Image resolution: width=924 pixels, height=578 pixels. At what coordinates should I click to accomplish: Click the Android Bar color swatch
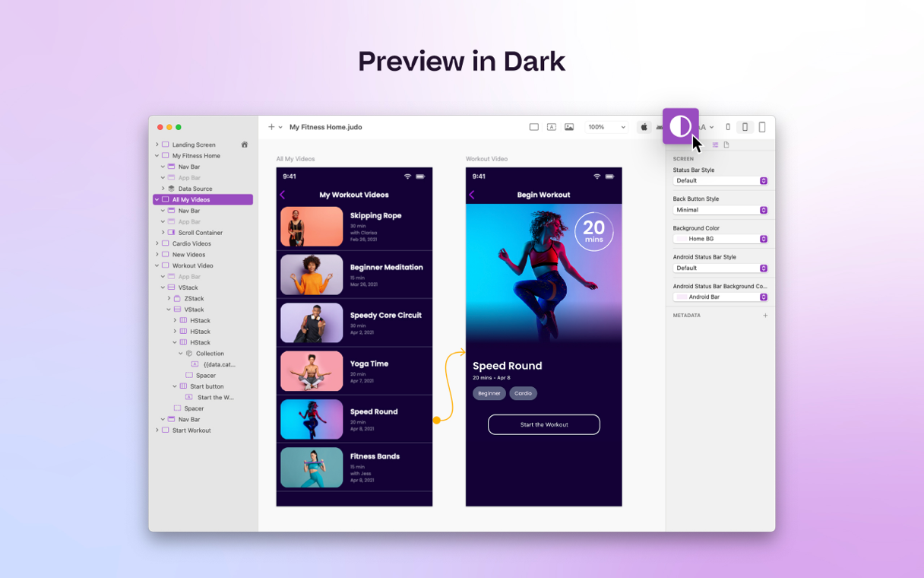click(x=682, y=297)
